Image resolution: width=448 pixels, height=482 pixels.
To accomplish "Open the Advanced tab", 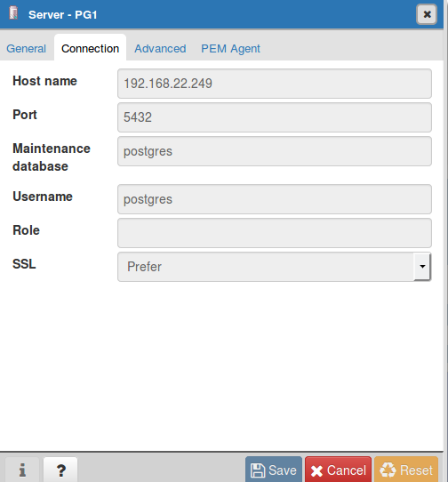I will 160,49.
